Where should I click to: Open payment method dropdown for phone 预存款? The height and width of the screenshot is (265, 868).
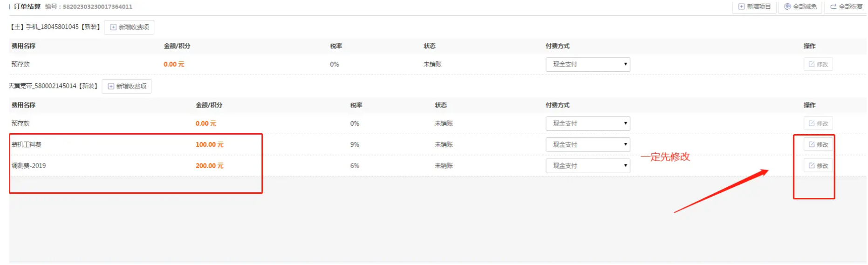[x=588, y=64]
